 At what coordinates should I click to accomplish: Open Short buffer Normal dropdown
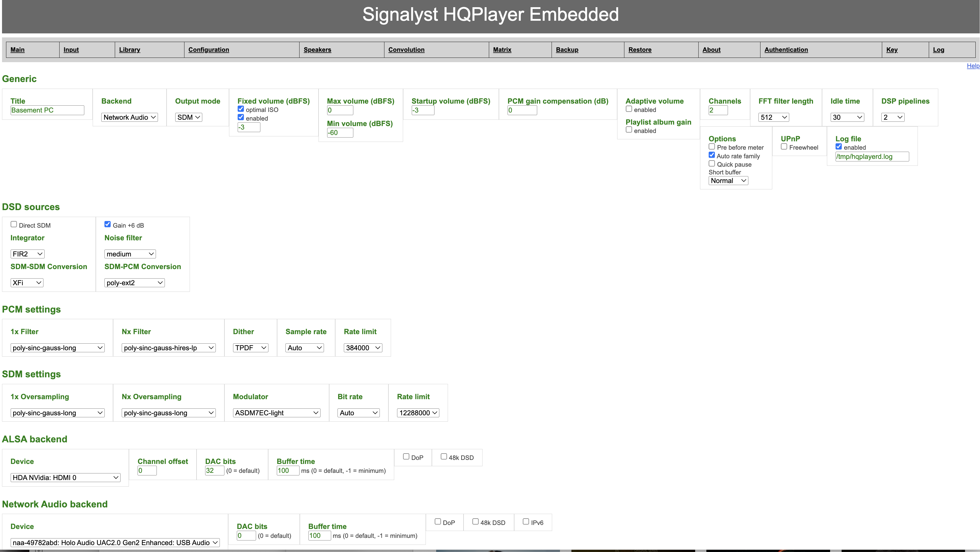click(729, 181)
